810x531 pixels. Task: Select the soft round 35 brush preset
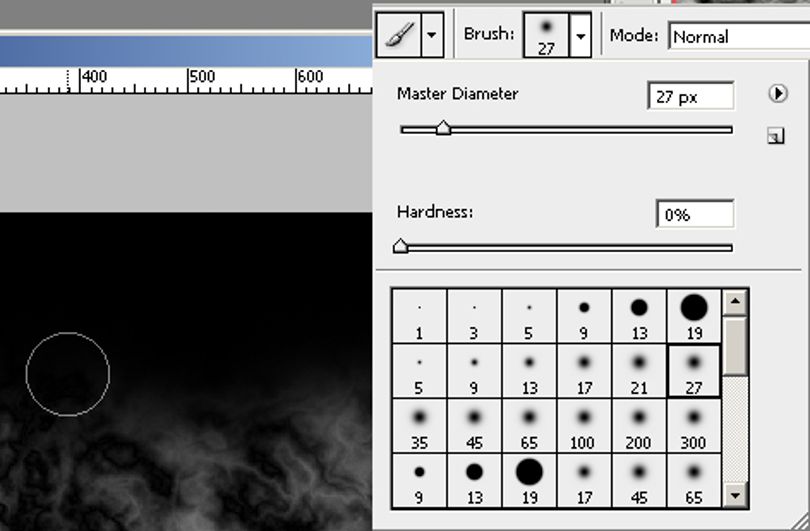pyautogui.click(x=419, y=426)
